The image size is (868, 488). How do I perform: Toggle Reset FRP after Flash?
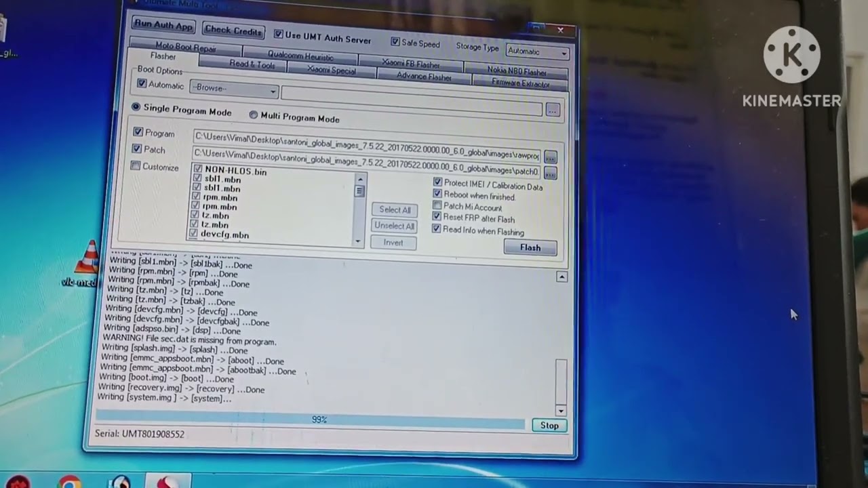[x=437, y=217]
